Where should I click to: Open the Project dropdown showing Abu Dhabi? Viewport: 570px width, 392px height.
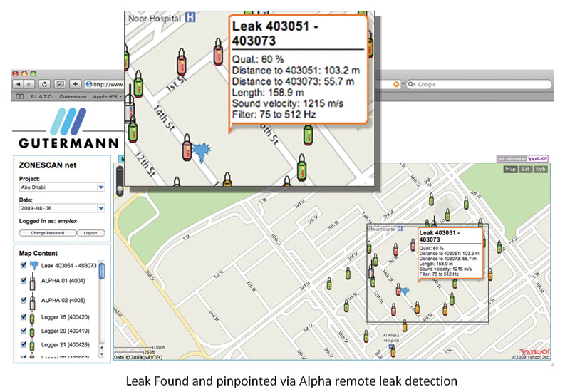coord(101,187)
